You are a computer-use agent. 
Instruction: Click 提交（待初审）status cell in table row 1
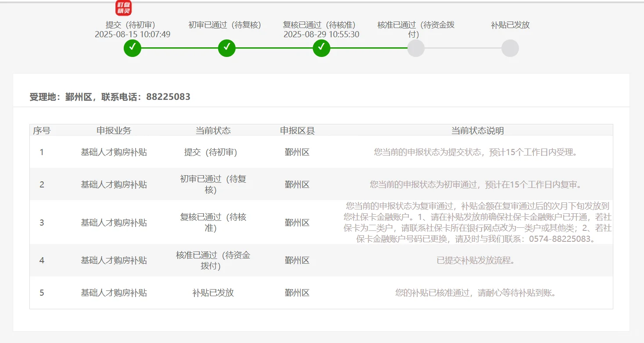[x=213, y=152]
